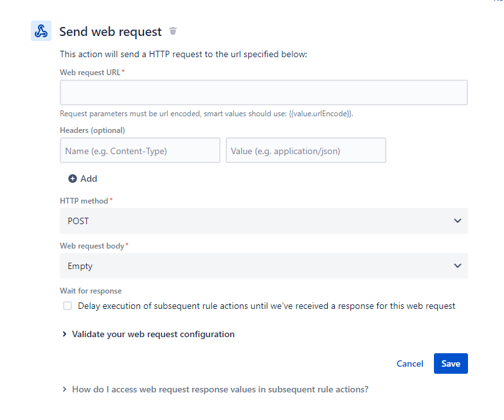Enable the Wait for response checkbox
Viewport: 504px width, 420px height.
(x=67, y=306)
